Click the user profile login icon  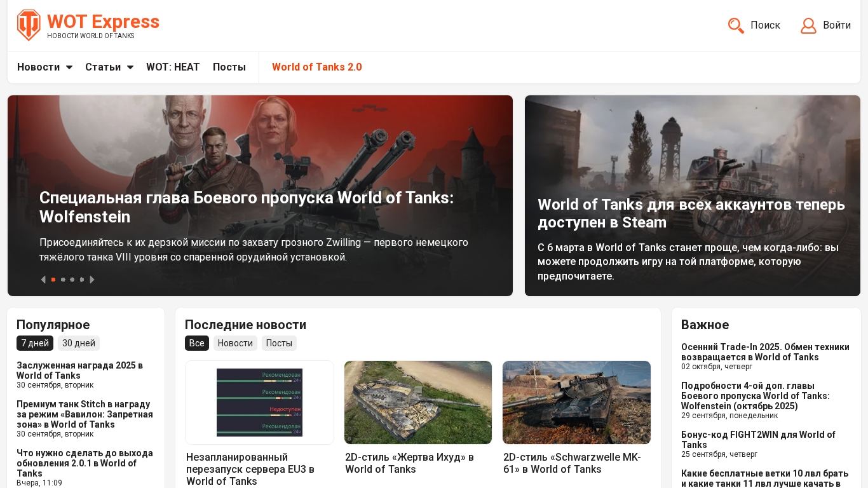coord(808,25)
